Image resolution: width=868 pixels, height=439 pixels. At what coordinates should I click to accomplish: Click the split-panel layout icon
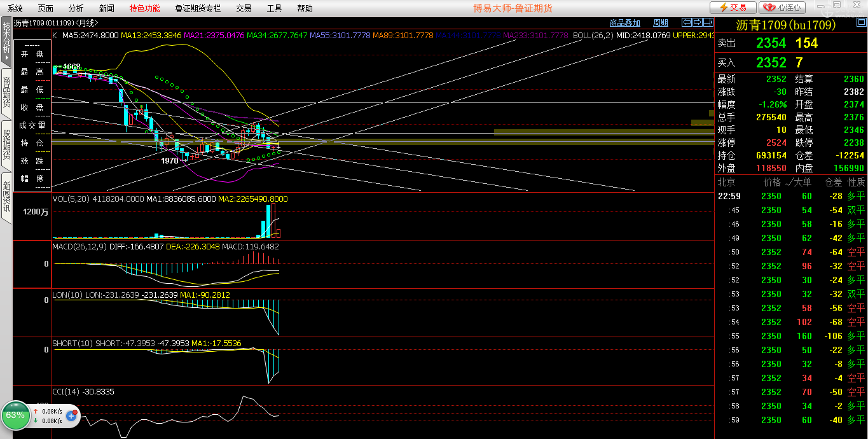tap(708, 22)
